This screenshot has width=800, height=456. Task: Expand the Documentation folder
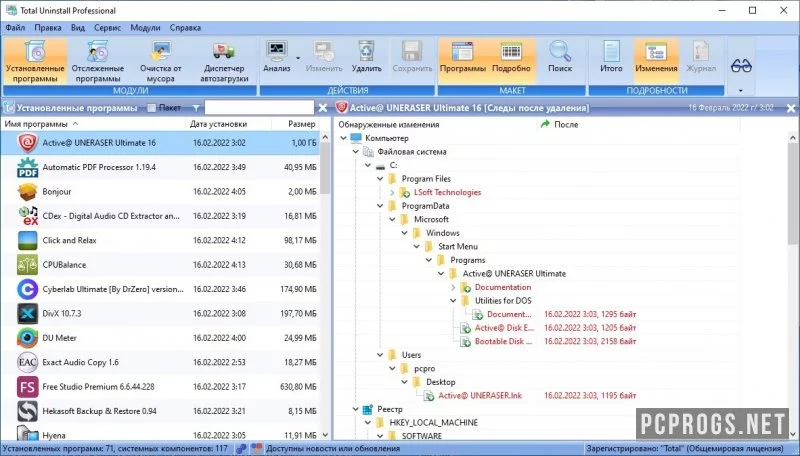[x=453, y=287]
